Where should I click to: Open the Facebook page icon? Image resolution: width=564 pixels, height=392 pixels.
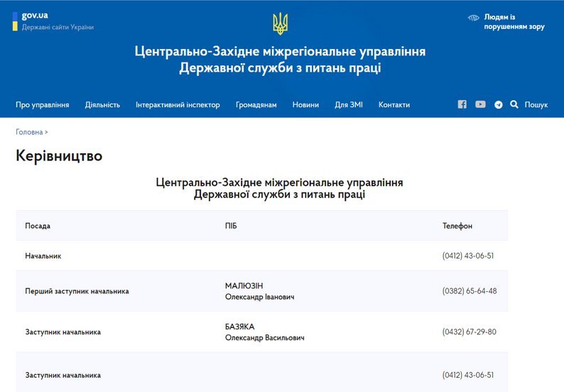pyautogui.click(x=462, y=104)
